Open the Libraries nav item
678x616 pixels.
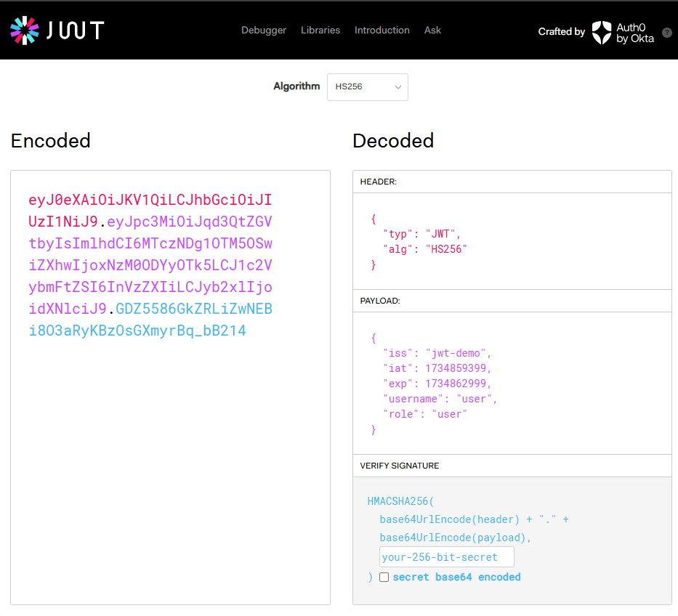click(x=320, y=31)
